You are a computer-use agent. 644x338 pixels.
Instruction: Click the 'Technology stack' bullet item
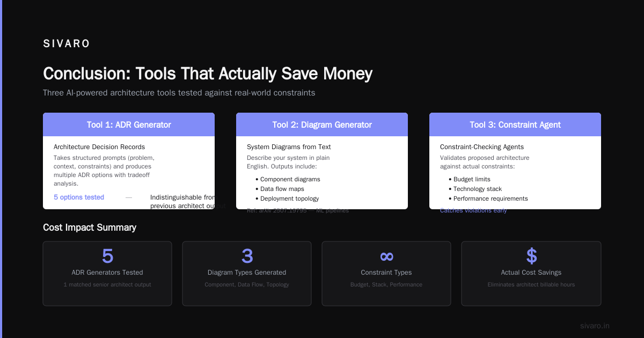coord(474,189)
